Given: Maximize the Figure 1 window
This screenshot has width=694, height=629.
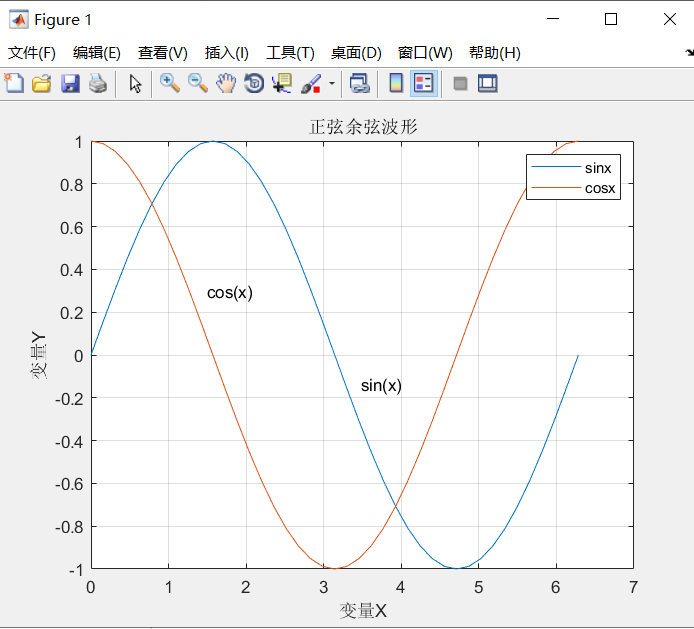Looking at the screenshot, I should point(611,19).
